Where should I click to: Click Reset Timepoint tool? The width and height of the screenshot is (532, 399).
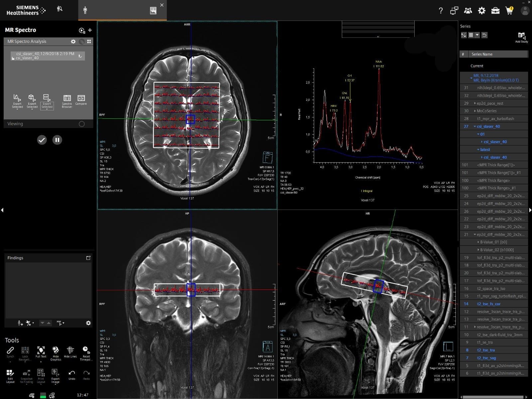tap(86, 352)
